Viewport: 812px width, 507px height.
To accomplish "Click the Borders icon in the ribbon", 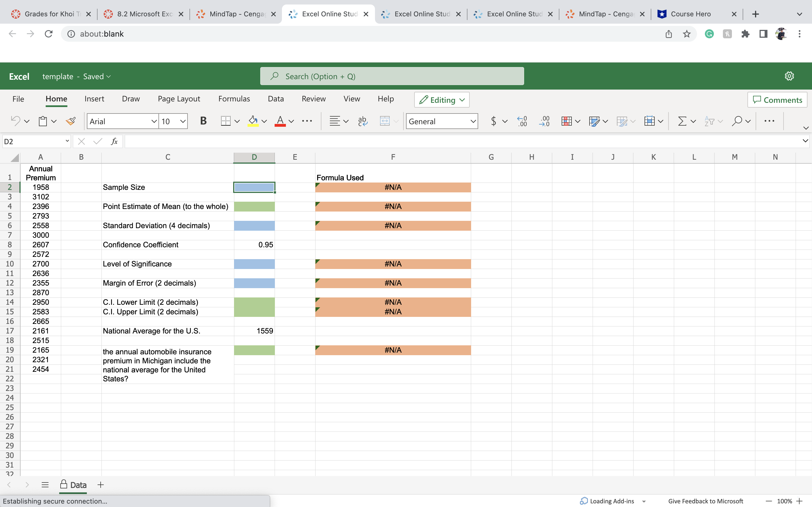I will click(x=226, y=121).
